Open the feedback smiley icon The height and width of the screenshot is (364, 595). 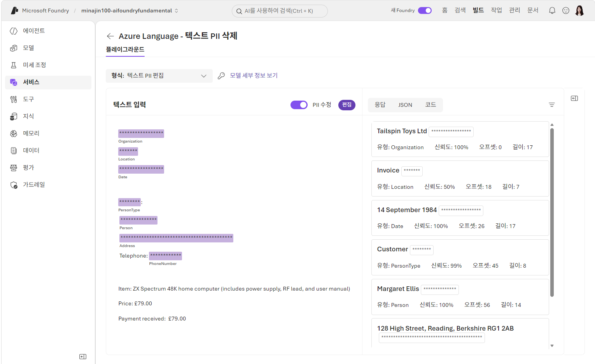coord(566,10)
